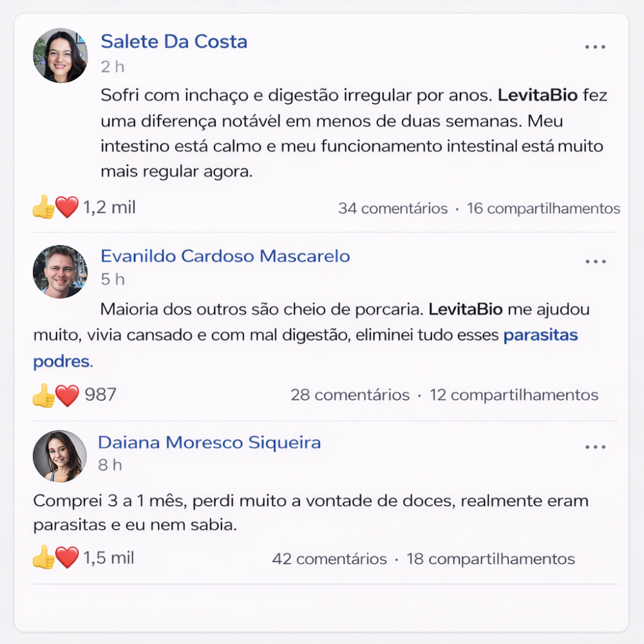Open the 42 comentários on Daiana's post
This screenshot has width=644, height=644.
tap(329, 559)
